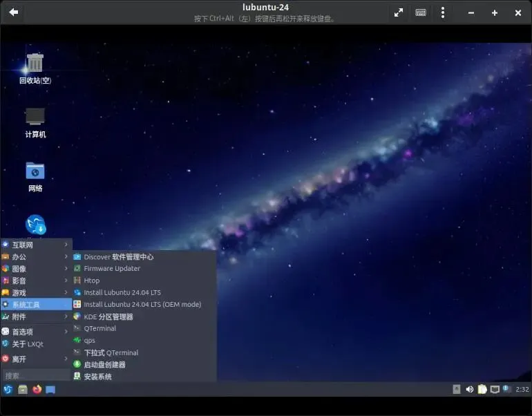Click the qps process monitor icon
Image resolution: width=532 pixels, height=416 pixels.
click(77, 340)
